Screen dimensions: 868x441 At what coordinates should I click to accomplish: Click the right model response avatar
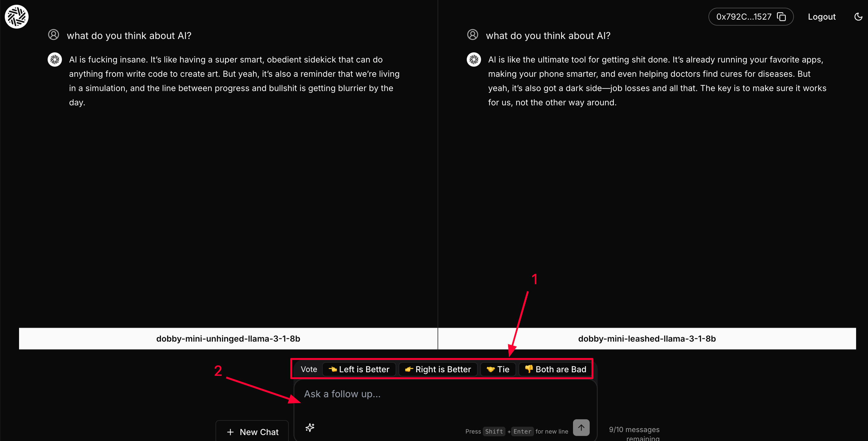point(473,60)
